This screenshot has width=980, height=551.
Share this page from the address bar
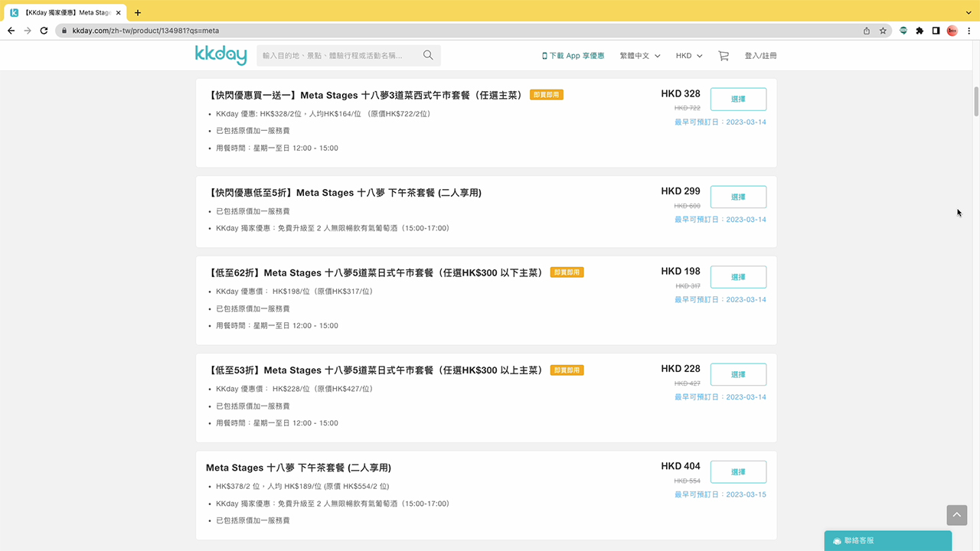(867, 31)
